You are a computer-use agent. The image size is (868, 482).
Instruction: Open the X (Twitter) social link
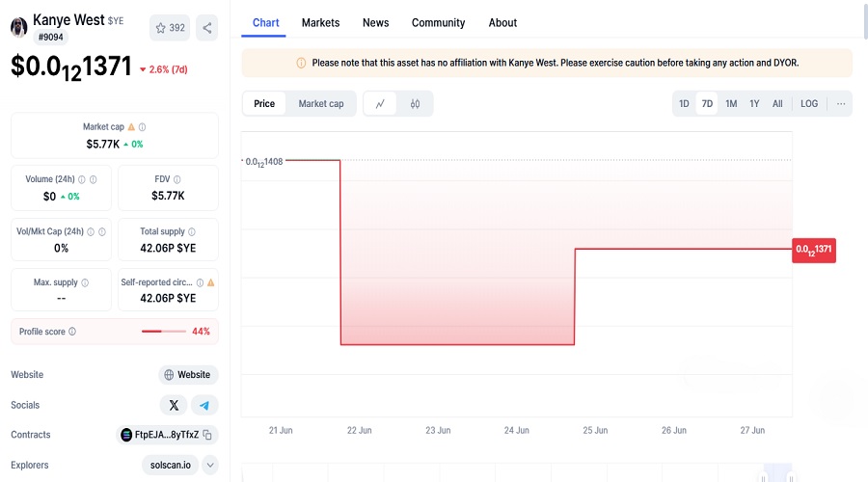click(174, 405)
